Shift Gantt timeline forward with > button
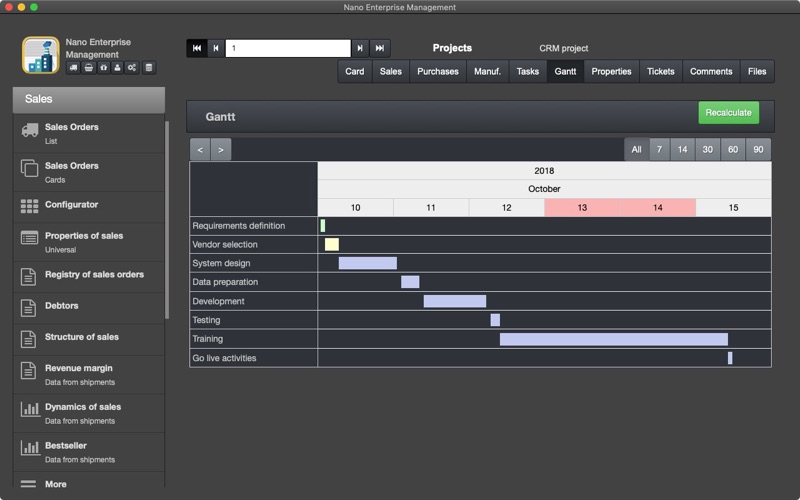The height and width of the screenshot is (500, 800). [x=221, y=149]
